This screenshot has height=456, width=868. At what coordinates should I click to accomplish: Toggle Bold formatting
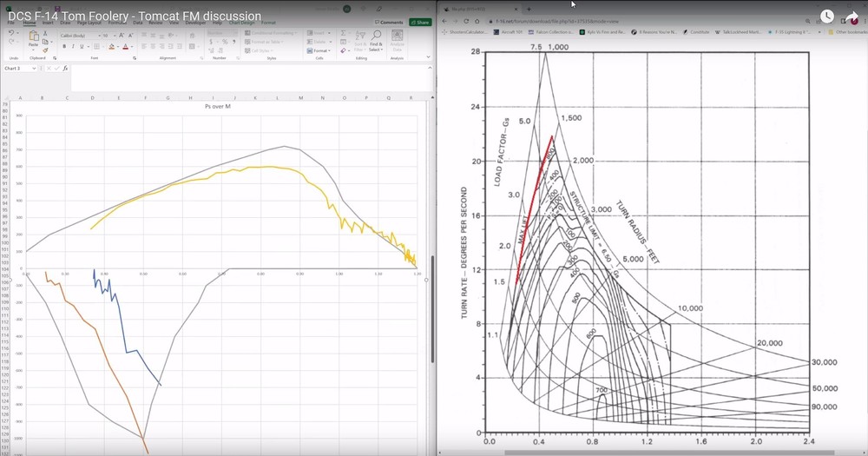click(x=64, y=47)
